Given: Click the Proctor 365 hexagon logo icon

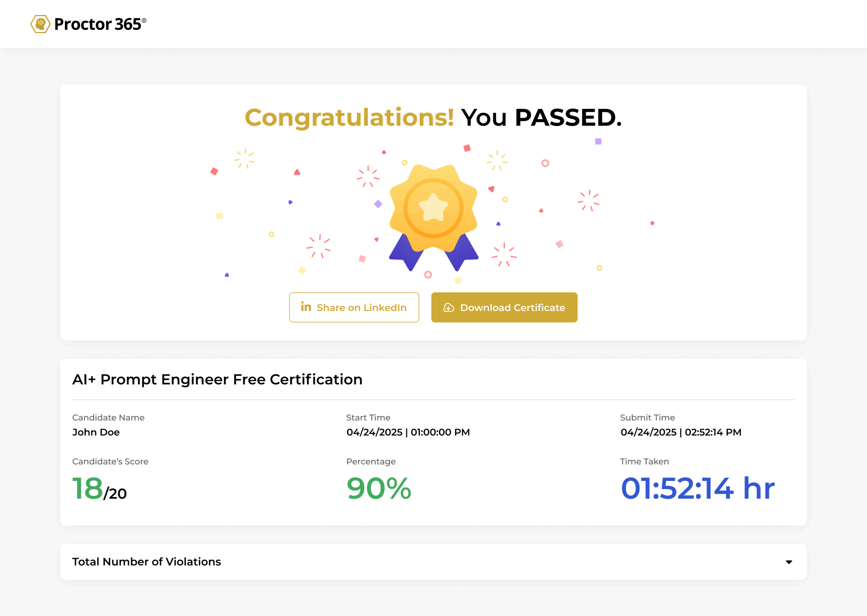Looking at the screenshot, I should [40, 24].
